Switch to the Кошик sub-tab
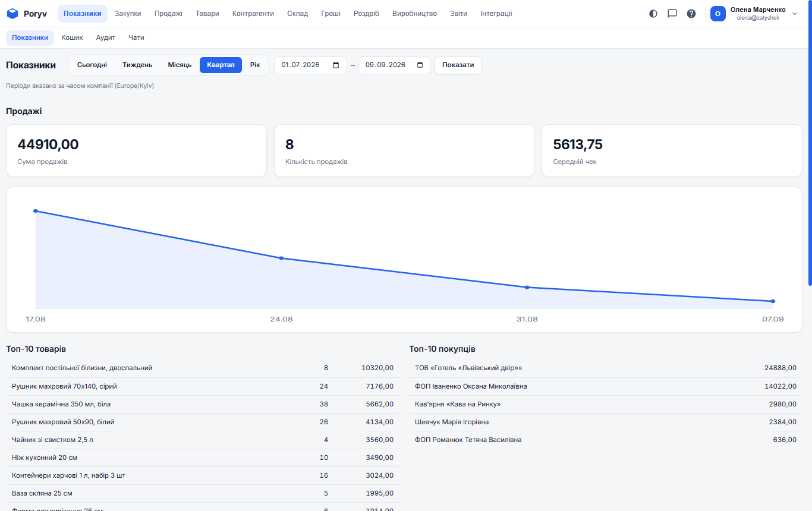This screenshot has height=511, width=812. click(x=72, y=37)
